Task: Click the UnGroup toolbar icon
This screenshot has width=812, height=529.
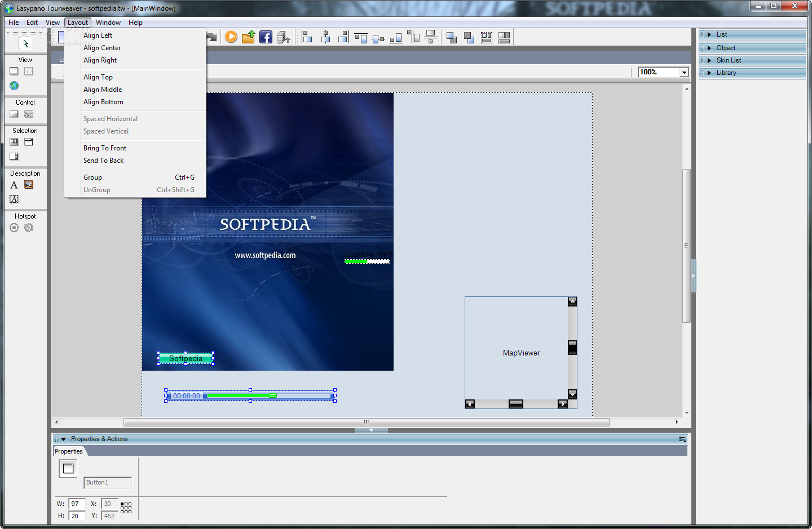Action: 504,37
